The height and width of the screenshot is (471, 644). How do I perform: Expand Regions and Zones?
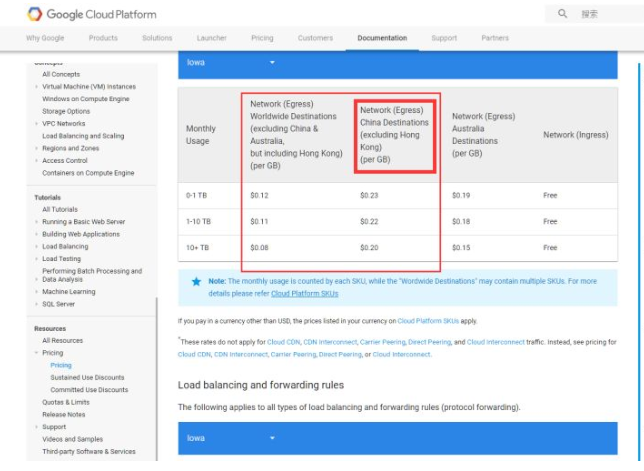(x=71, y=148)
